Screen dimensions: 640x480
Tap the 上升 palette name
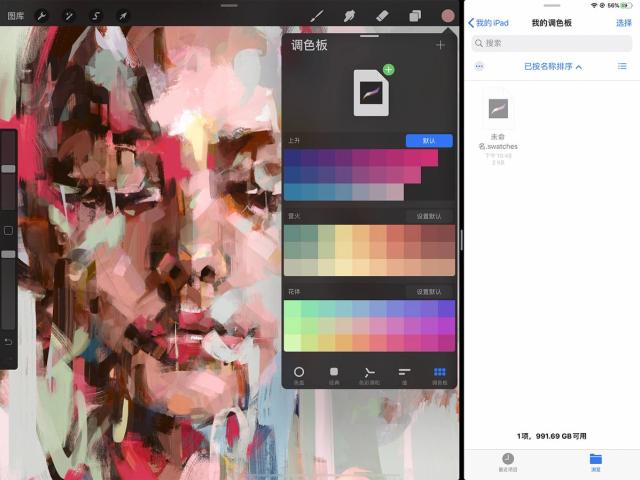coord(294,140)
